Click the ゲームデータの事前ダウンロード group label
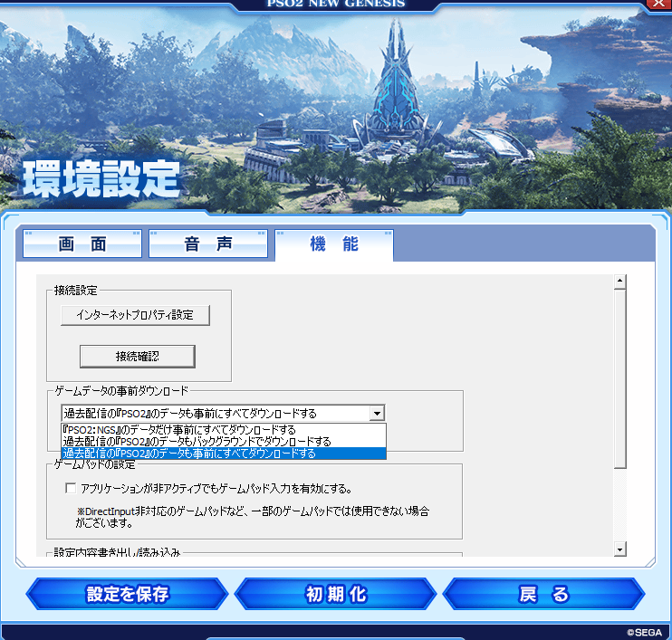The image size is (672, 640). [121, 391]
